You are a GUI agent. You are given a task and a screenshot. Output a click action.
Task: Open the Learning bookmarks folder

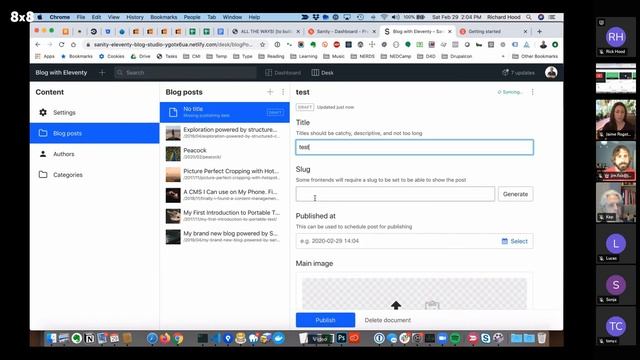click(304, 56)
